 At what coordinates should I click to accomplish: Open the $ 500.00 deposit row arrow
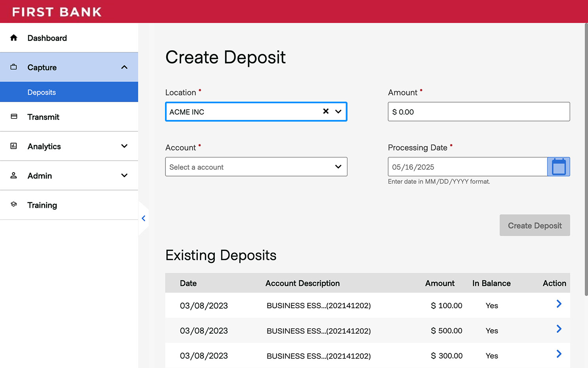(559, 329)
